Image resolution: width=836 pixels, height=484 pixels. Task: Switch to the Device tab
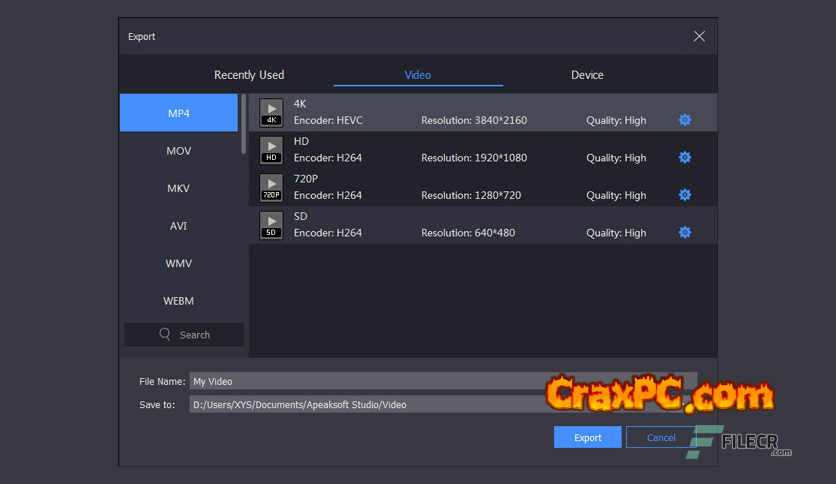[x=587, y=75]
